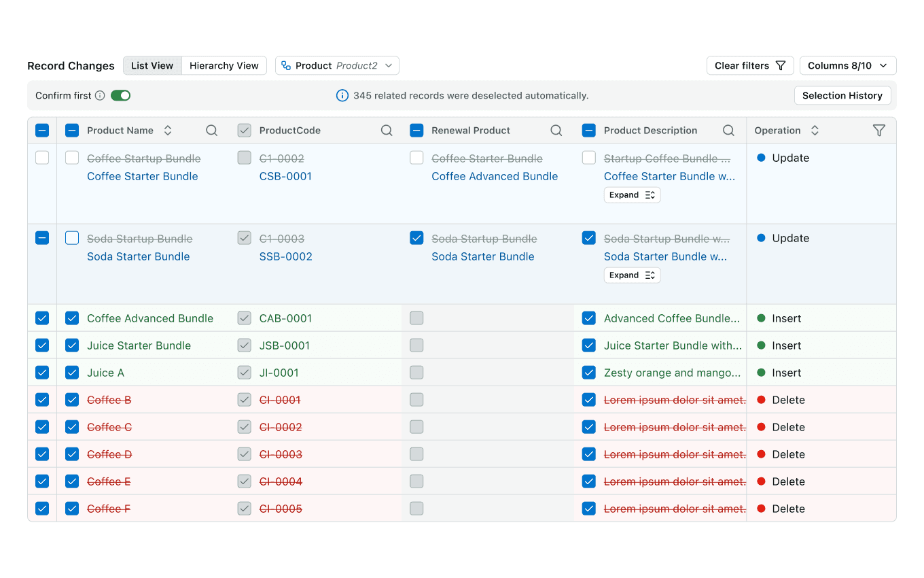Click the Soda Starter Bundle product name

click(x=139, y=256)
